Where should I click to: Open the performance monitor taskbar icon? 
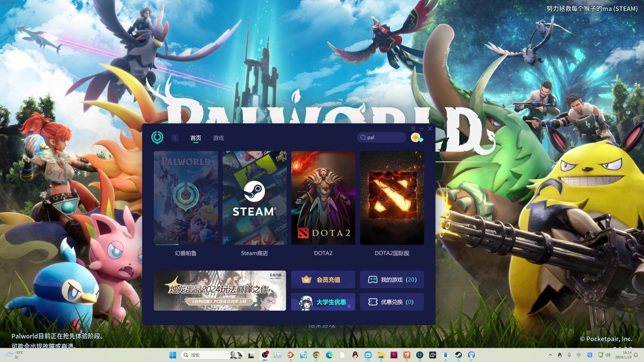[278, 355]
